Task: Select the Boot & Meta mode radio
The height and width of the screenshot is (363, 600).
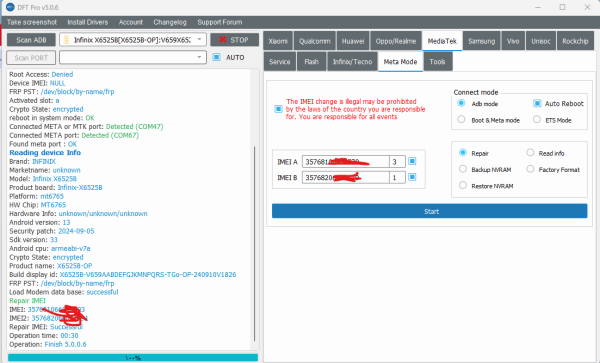Action: (x=461, y=120)
